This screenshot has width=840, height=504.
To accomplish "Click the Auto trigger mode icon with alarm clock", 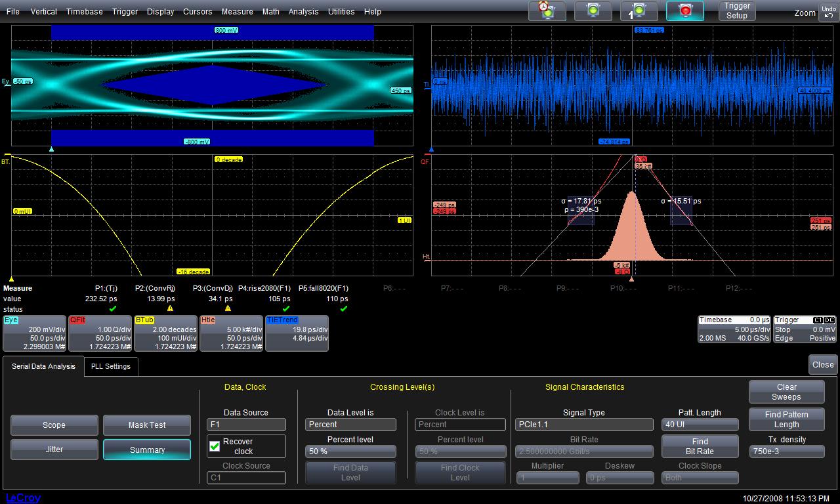I will coord(547,11).
